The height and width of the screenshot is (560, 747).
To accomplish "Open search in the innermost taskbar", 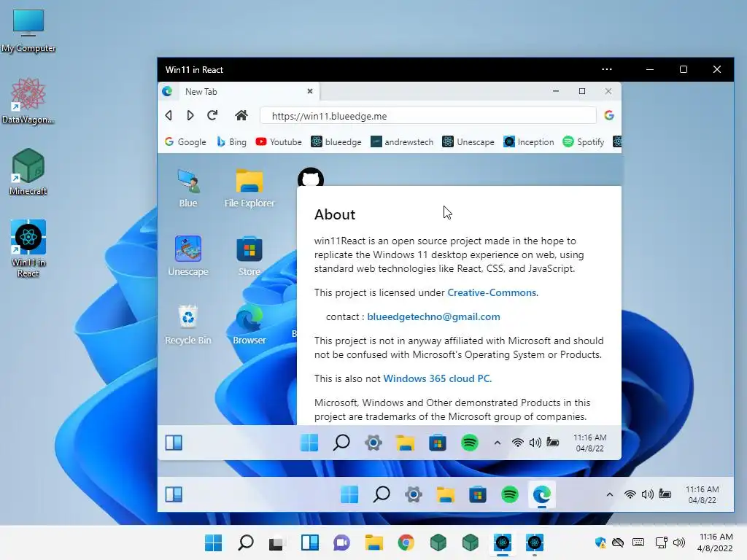I will tap(341, 443).
